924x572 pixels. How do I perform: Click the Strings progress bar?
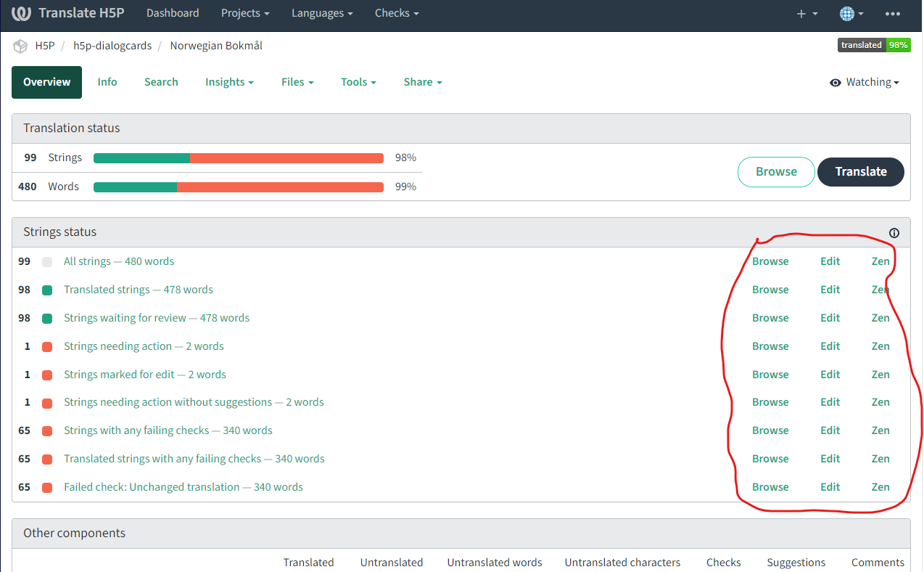[239, 158]
